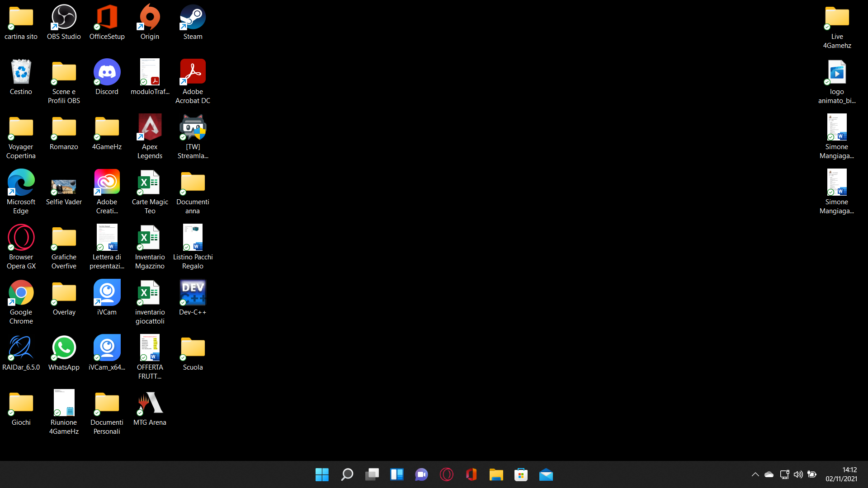Open Task View from taskbar
868x488 pixels.
(x=372, y=474)
